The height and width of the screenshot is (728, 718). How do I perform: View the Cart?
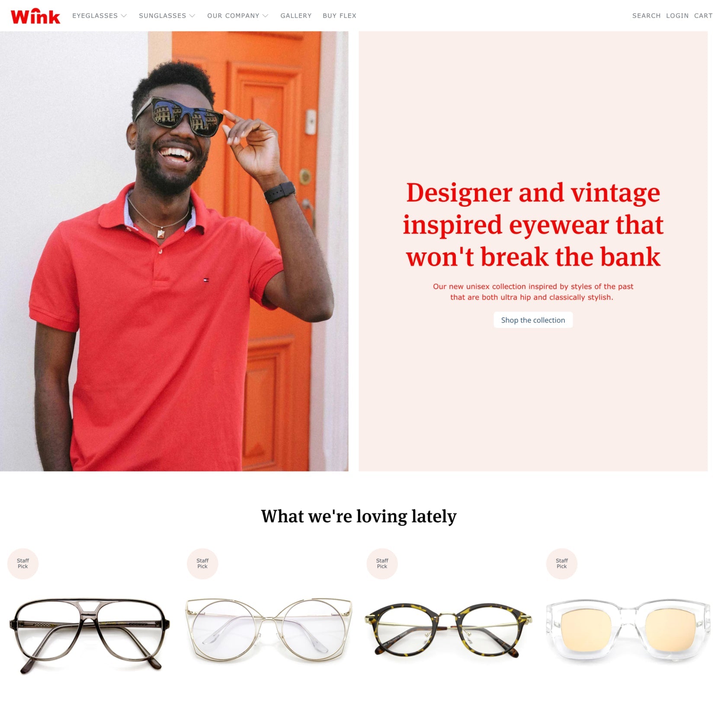click(x=703, y=16)
